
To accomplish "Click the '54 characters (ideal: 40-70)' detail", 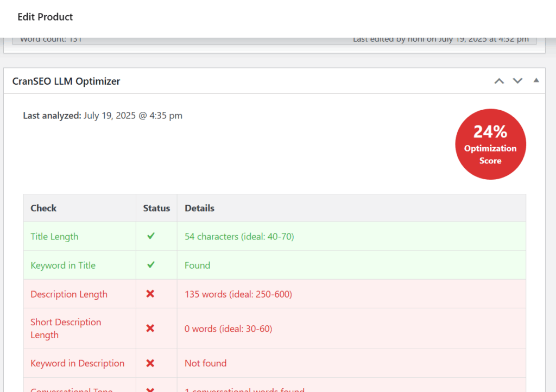I will pos(239,237).
